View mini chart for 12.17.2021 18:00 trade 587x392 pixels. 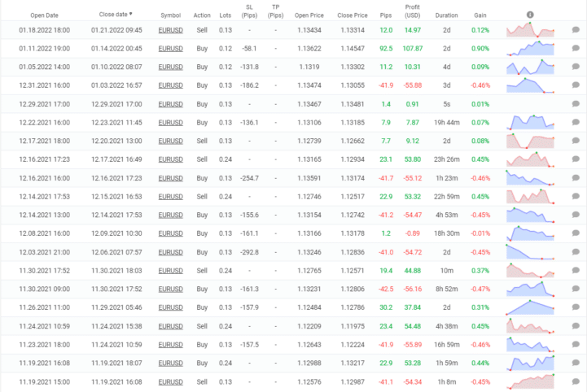click(x=530, y=141)
